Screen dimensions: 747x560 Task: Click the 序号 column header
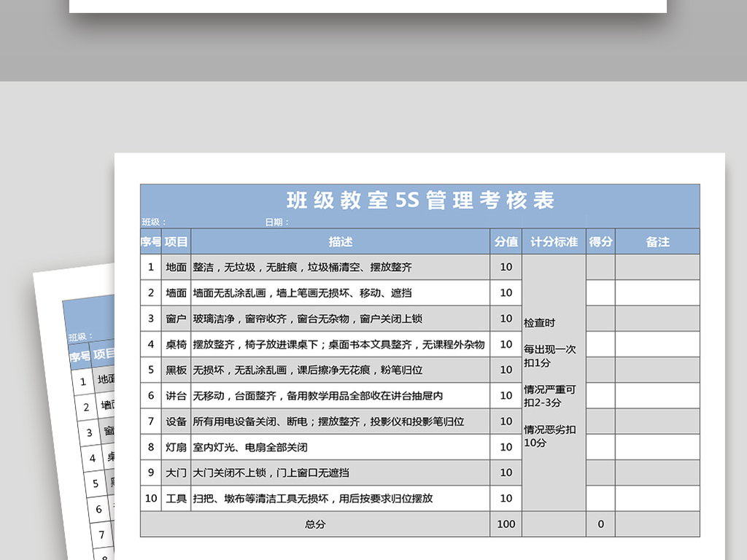pyautogui.click(x=150, y=241)
